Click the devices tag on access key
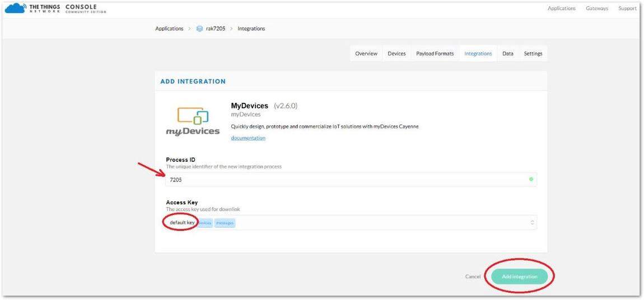 coord(206,223)
